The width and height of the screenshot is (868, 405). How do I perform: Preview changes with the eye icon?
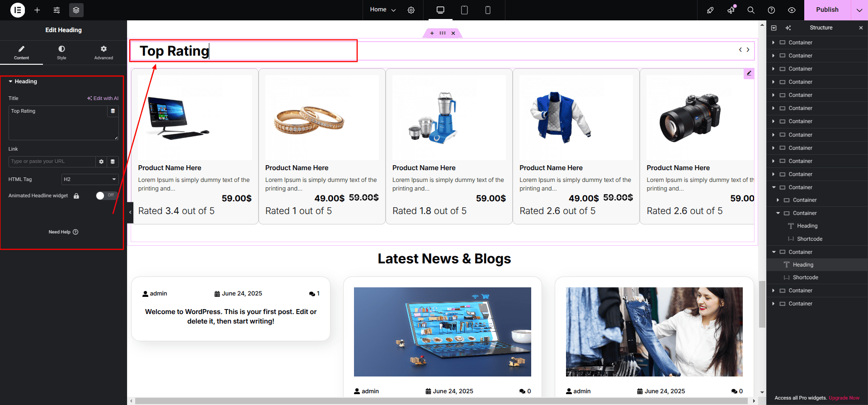792,10
